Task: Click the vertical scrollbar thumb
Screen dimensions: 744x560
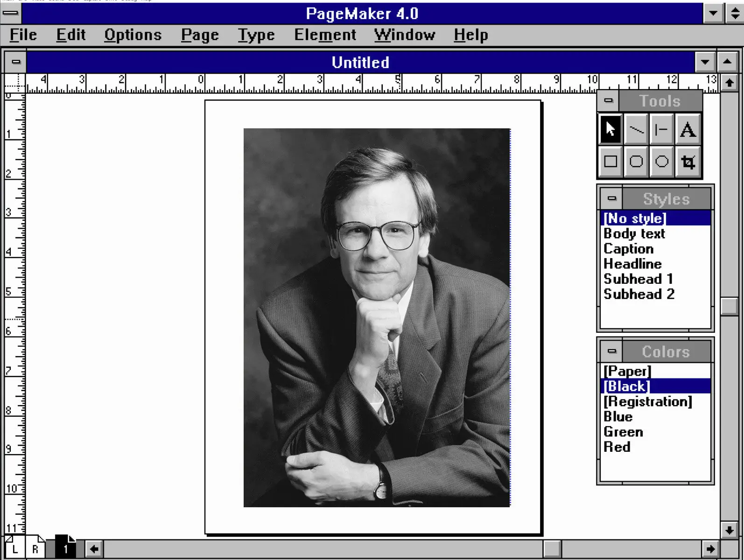Action: pyautogui.click(x=729, y=306)
